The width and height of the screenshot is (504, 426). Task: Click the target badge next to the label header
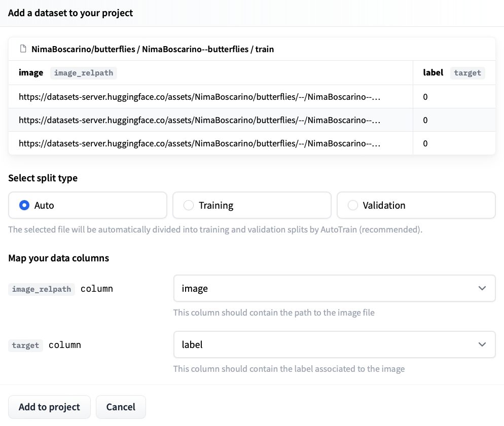(x=467, y=73)
